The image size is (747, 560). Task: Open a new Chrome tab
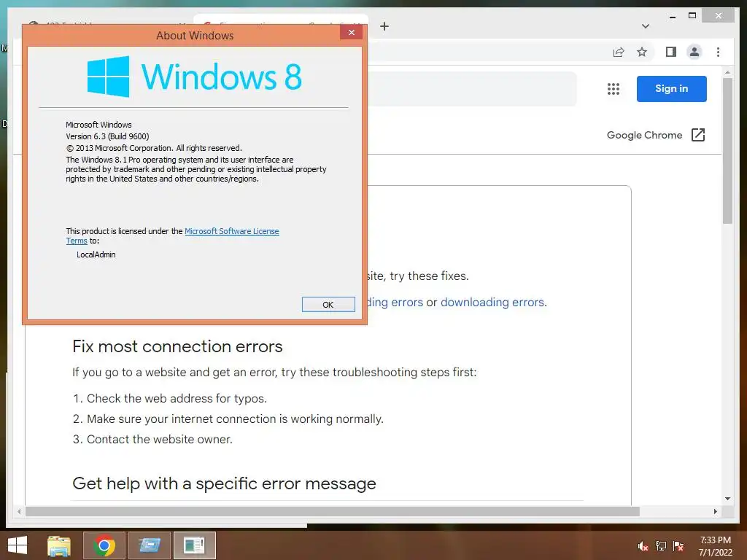click(x=384, y=26)
